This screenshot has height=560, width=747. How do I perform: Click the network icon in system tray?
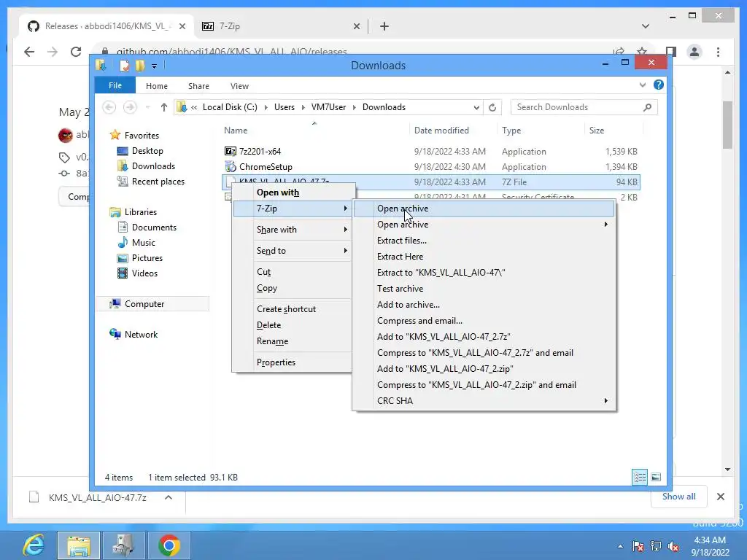pyautogui.click(x=656, y=547)
